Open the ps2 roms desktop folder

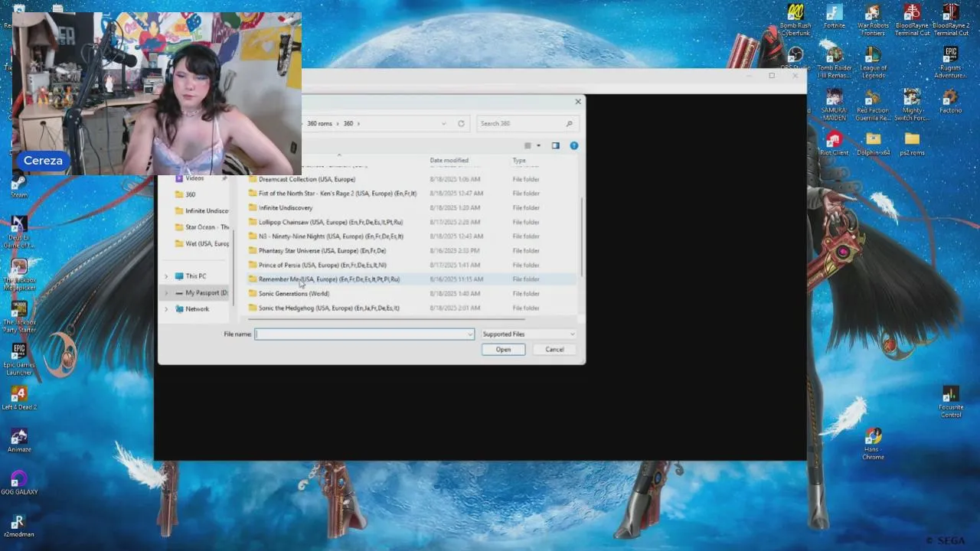tap(911, 143)
